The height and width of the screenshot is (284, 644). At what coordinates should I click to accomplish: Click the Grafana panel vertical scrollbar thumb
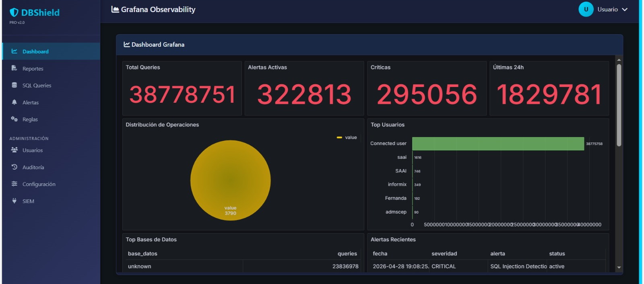[x=619, y=105]
